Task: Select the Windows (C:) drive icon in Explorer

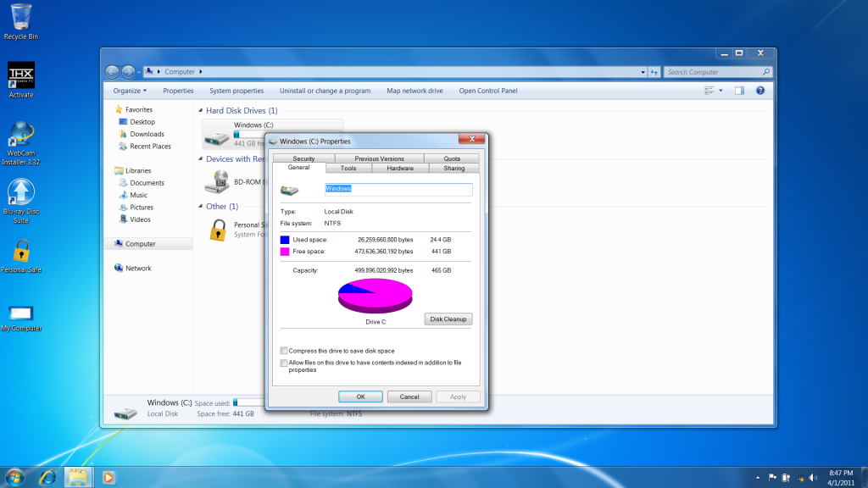Action: [216, 137]
